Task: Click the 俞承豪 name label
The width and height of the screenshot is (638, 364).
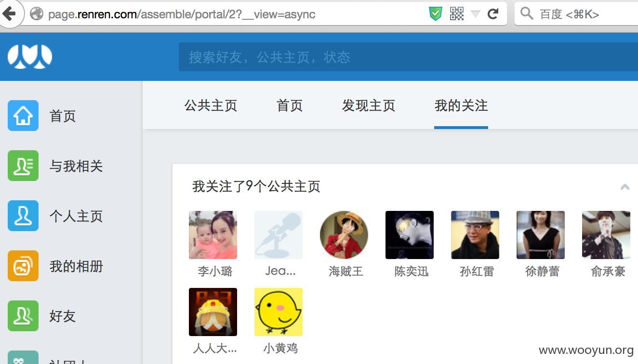Action: 608,271
